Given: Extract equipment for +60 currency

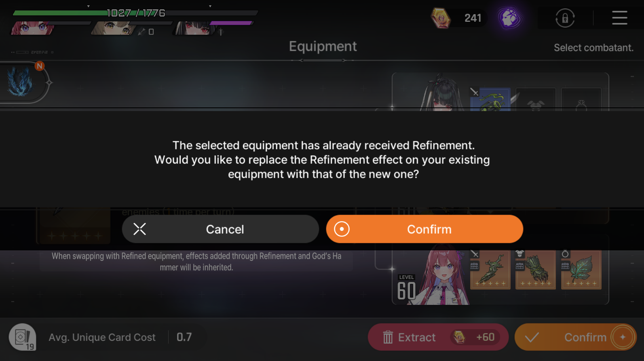Looking at the screenshot, I should [438, 337].
